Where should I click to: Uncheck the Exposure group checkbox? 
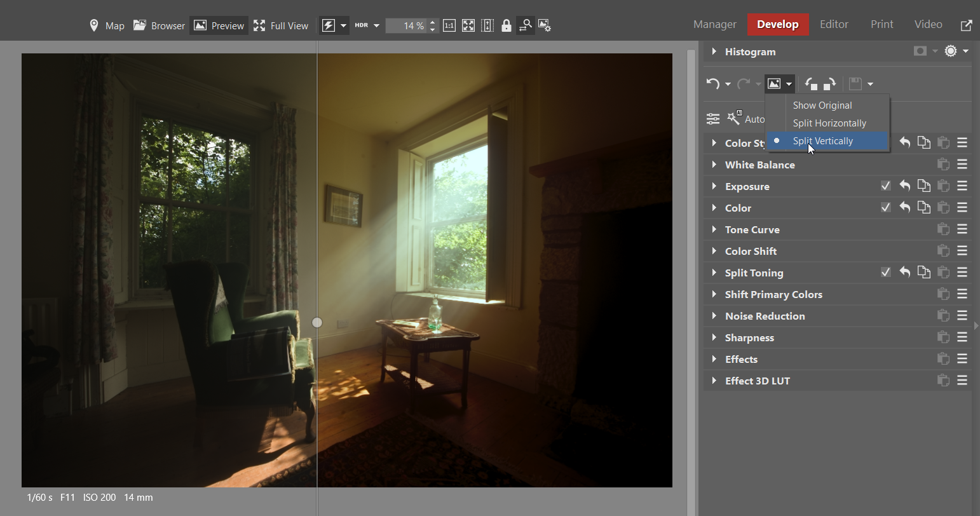pos(886,186)
